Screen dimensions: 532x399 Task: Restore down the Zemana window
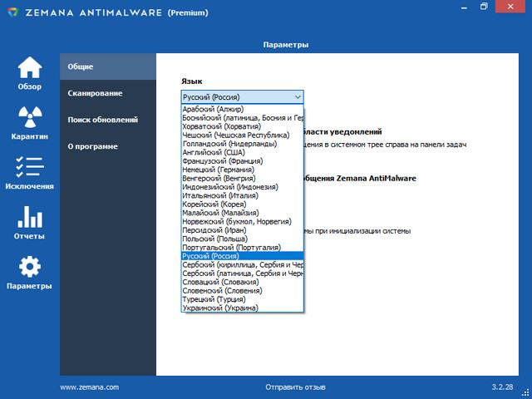click(484, 7)
